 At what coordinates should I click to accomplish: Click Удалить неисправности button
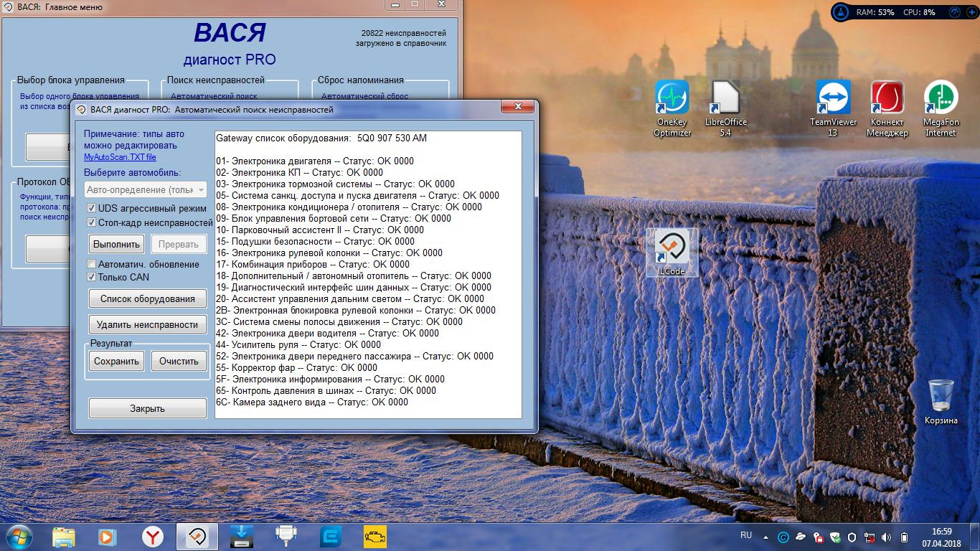coord(147,324)
